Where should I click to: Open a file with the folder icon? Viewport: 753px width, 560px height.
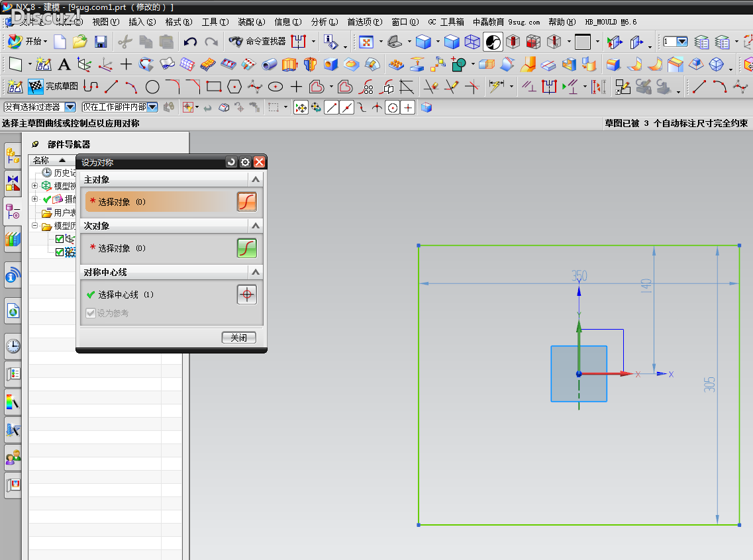[x=79, y=42]
